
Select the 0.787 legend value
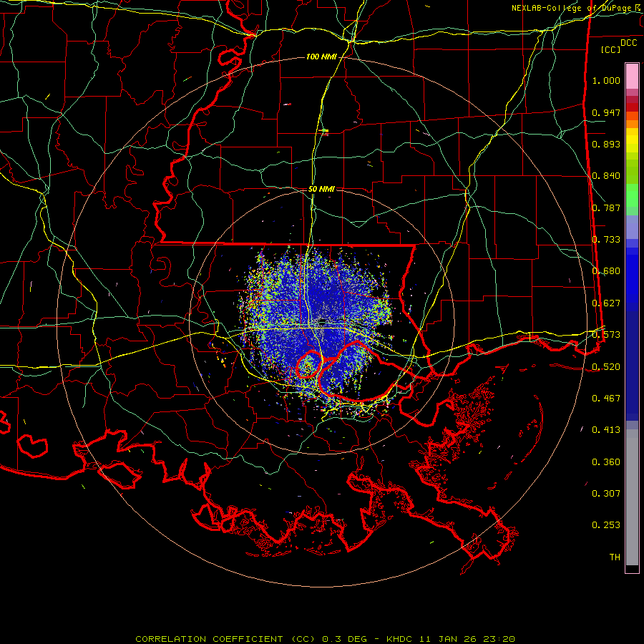[x=606, y=208]
